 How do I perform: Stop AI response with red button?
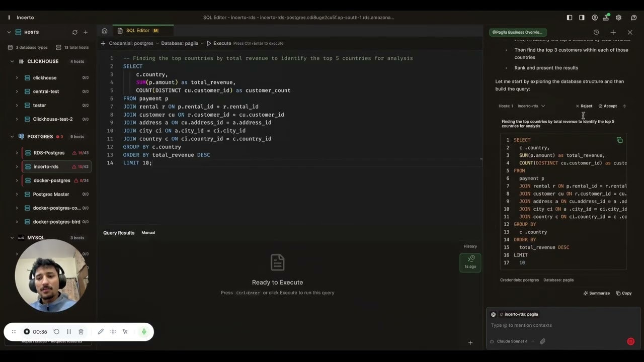pyautogui.click(x=630, y=341)
